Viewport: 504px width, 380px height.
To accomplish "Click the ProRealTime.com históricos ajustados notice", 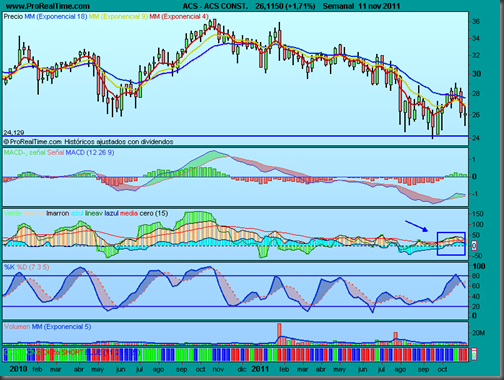I will (88, 142).
